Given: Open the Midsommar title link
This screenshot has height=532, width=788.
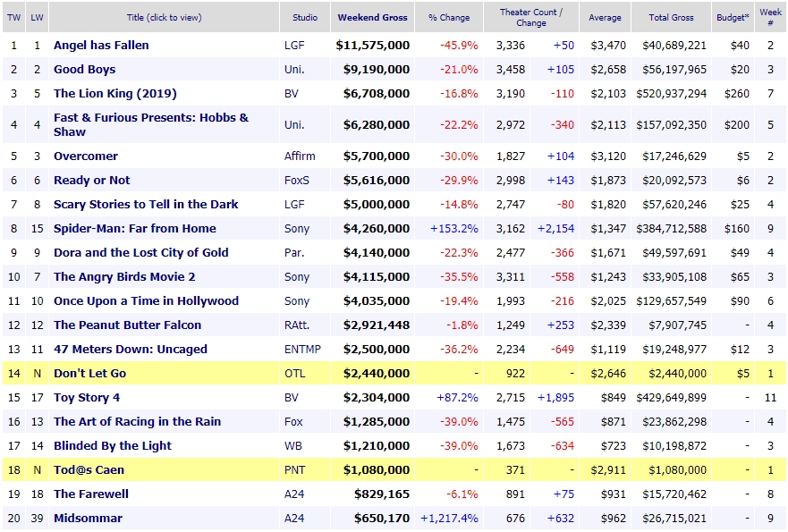Looking at the screenshot, I should point(88,518).
